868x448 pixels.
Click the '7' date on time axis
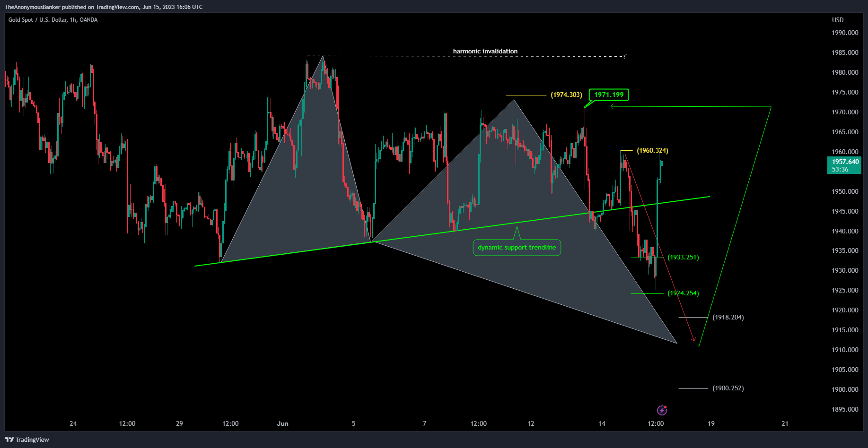424,424
